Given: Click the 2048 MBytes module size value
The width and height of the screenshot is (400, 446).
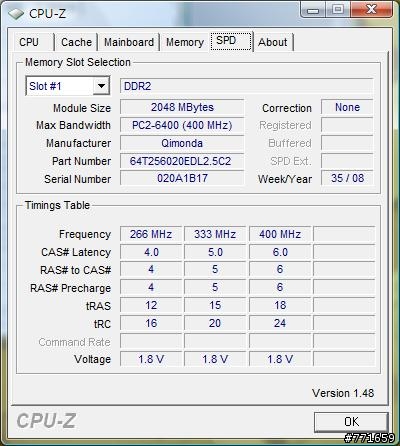Looking at the screenshot, I should (182, 107).
